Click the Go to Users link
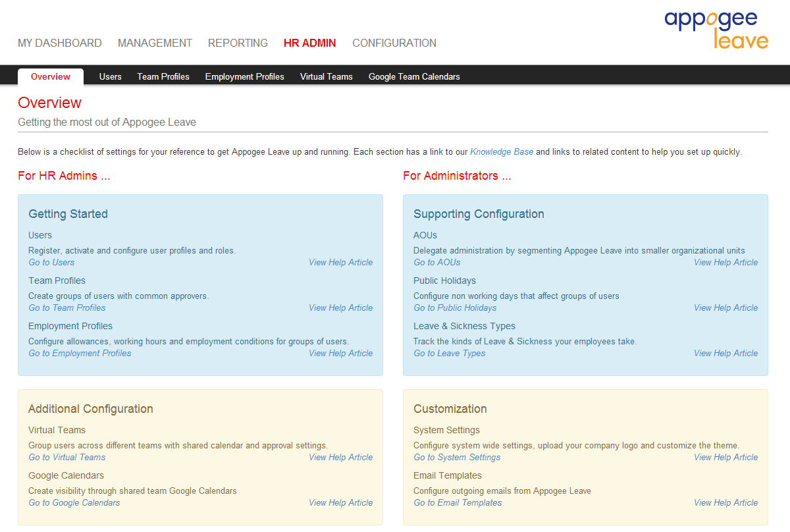790x532 pixels. pyautogui.click(x=51, y=263)
